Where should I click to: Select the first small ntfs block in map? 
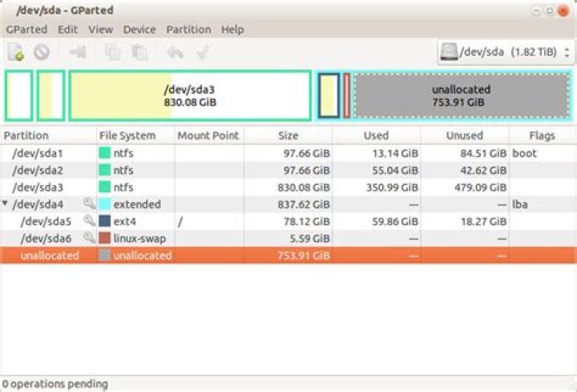coord(18,95)
